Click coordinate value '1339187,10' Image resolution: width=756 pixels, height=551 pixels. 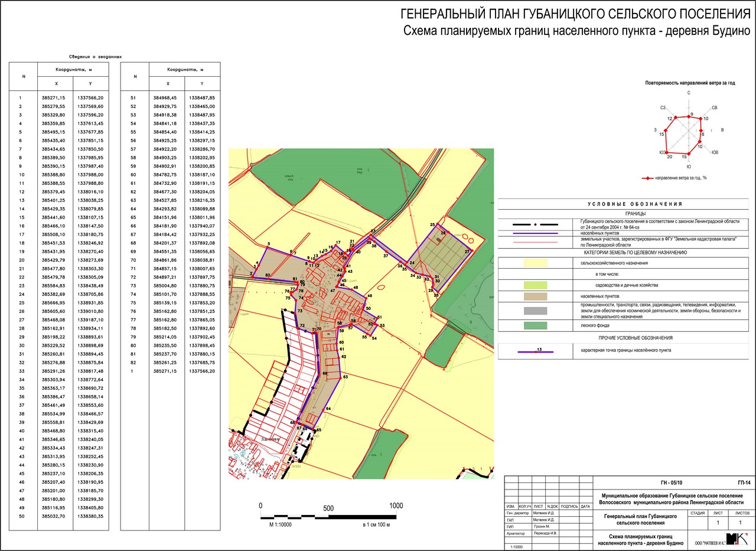[89, 319]
